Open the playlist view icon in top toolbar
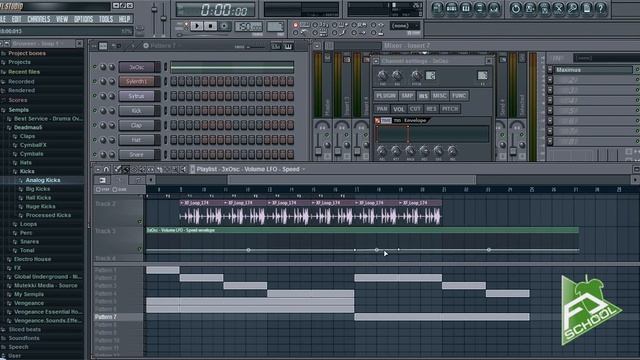 (x=438, y=8)
